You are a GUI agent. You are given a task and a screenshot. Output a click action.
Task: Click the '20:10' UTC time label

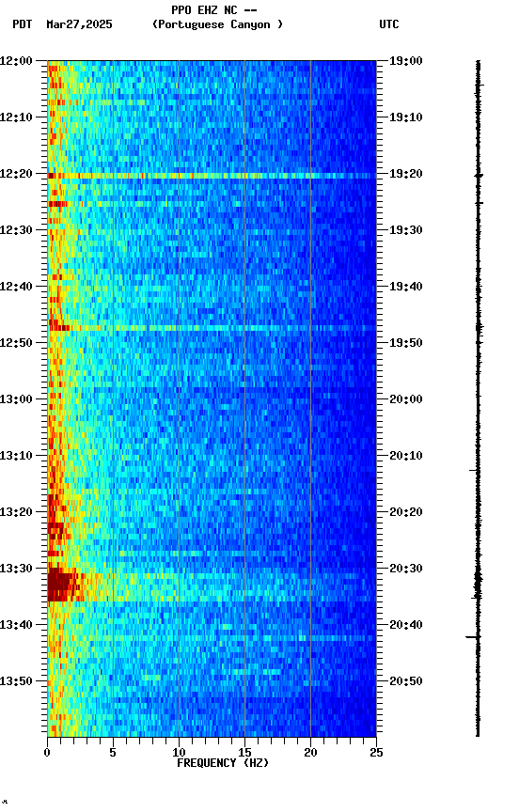[x=406, y=456]
